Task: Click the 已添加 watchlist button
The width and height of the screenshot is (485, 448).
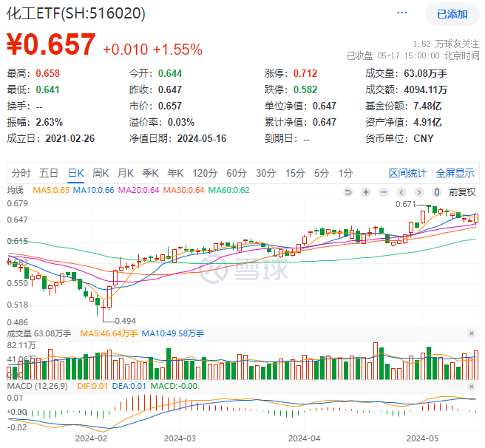Action: pyautogui.click(x=452, y=14)
